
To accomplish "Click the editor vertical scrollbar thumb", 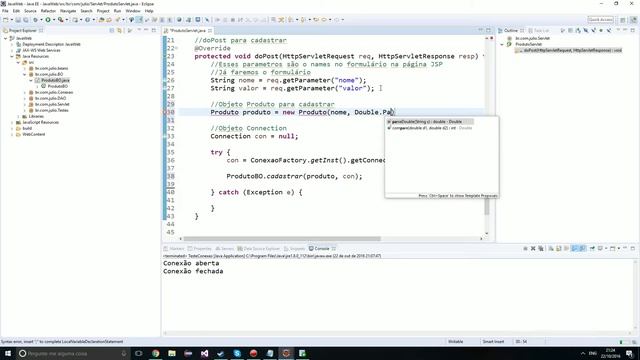I will [x=487, y=207].
